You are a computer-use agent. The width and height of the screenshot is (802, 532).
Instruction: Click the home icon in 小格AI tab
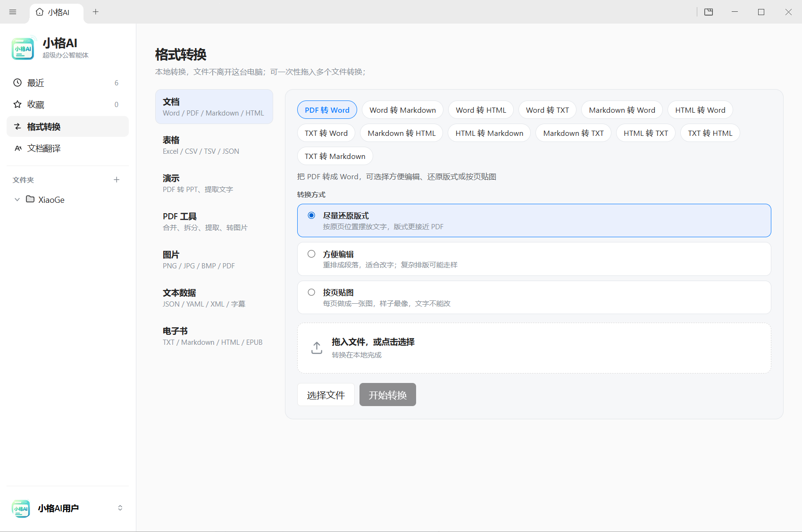pyautogui.click(x=40, y=12)
